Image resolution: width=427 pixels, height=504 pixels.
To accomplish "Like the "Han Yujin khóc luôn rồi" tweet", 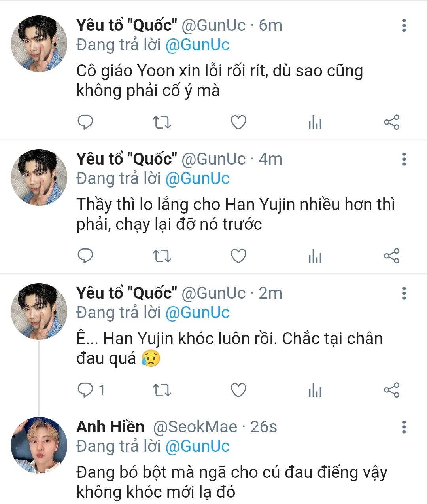I will (238, 390).
